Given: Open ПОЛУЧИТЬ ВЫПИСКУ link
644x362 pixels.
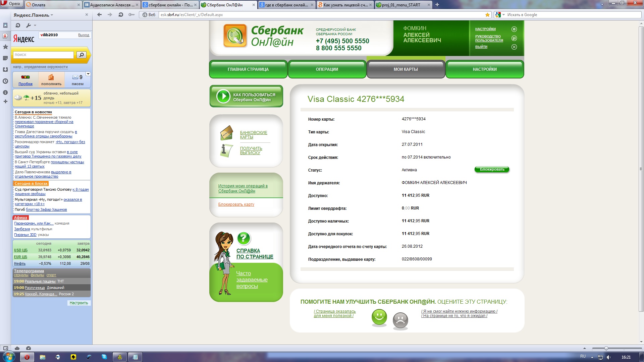Looking at the screenshot, I should (251, 150).
